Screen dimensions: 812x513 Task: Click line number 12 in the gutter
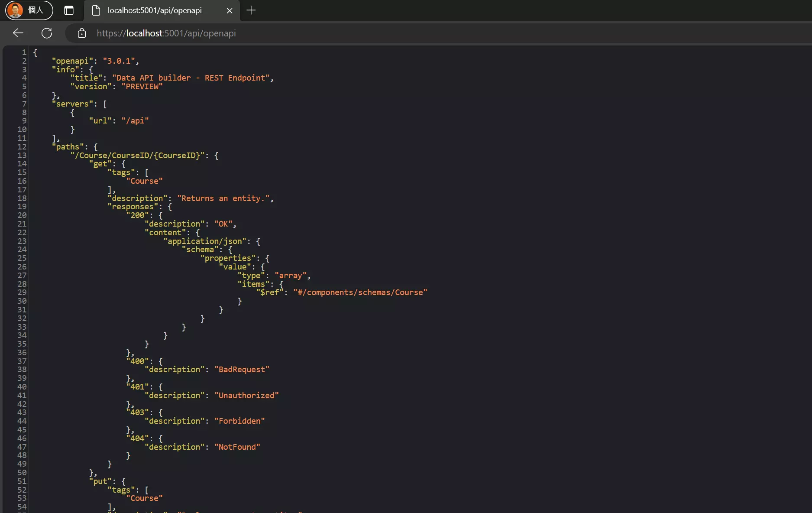tap(22, 147)
